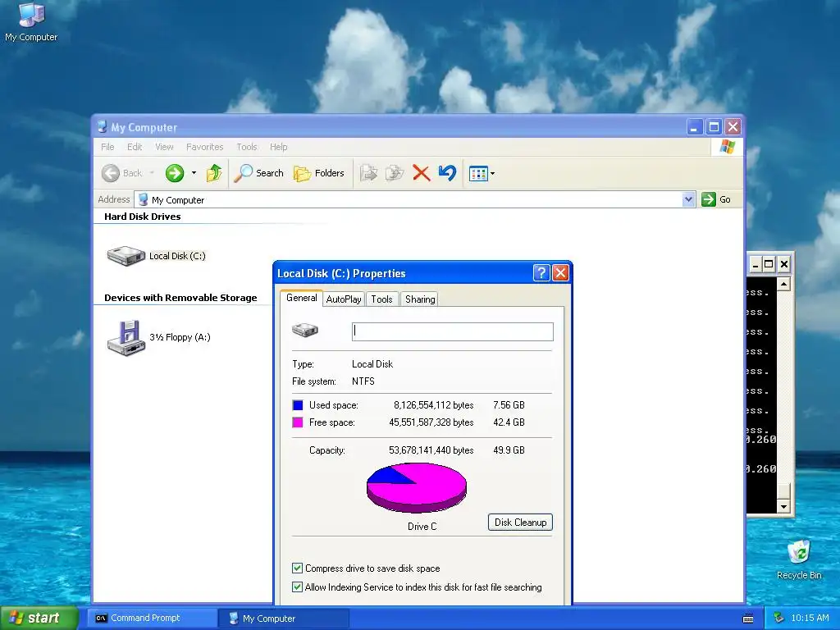The height and width of the screenshot is (630, 840).
Task: Switch to Command Prompt taskbar button
Action: point(152,619)
